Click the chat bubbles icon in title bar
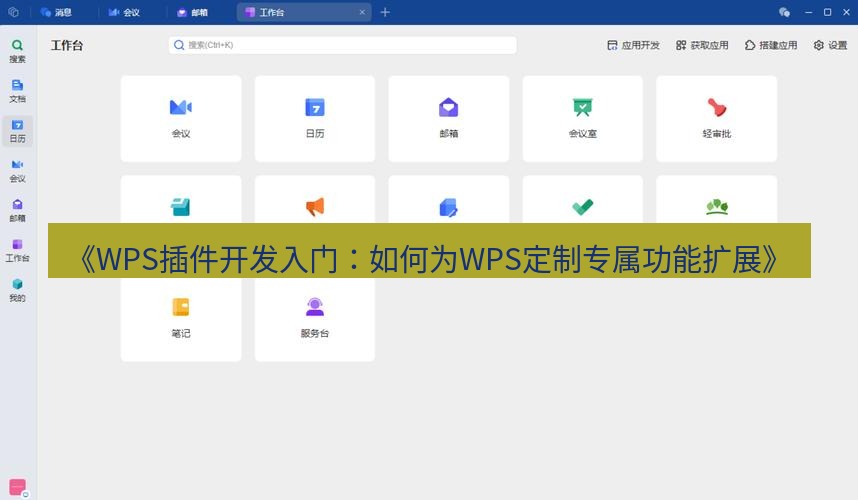 (x=784, y=12)
